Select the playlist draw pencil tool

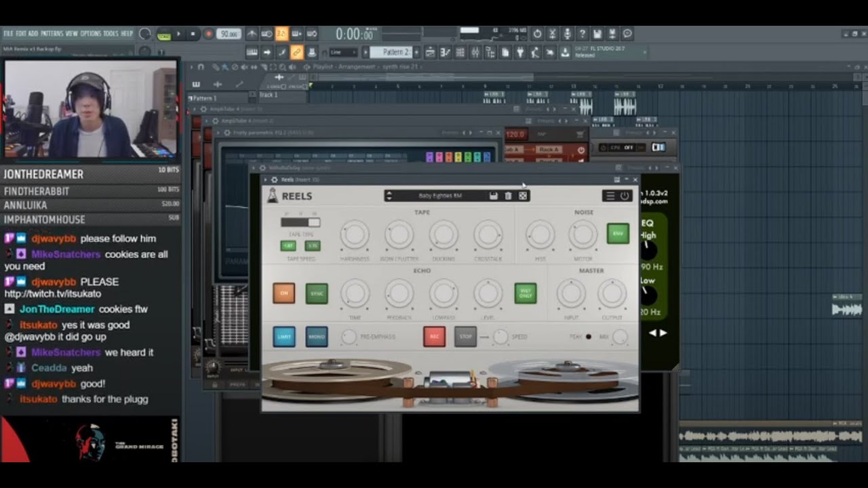point(216,67)
